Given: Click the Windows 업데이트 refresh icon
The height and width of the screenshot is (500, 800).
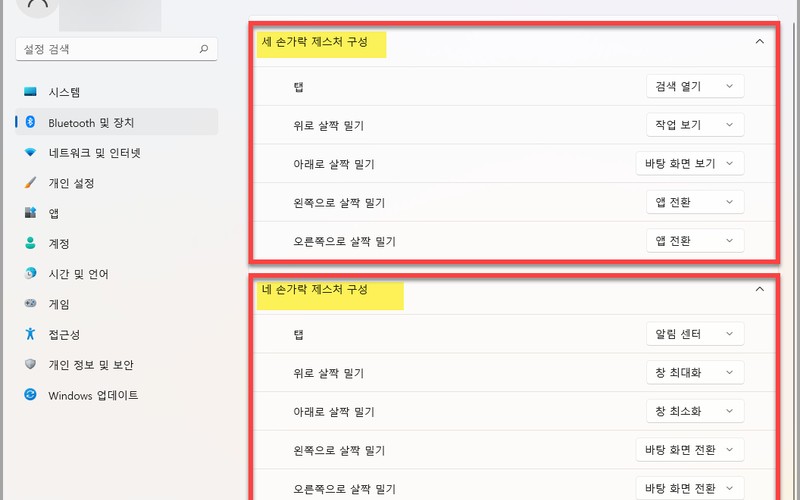Looking at the screenshot, I should 30,394.
